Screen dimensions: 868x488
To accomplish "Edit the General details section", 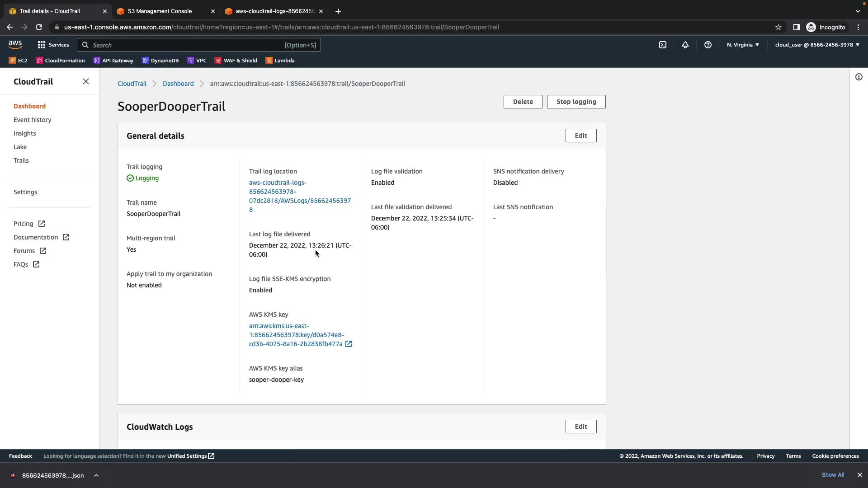I will 580,136.
